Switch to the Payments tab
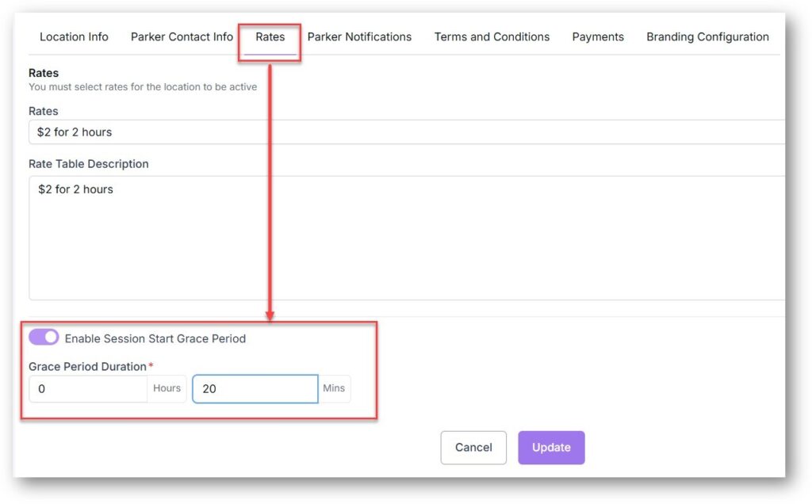The width and height of the screenshot is (812, 504). 598,36
